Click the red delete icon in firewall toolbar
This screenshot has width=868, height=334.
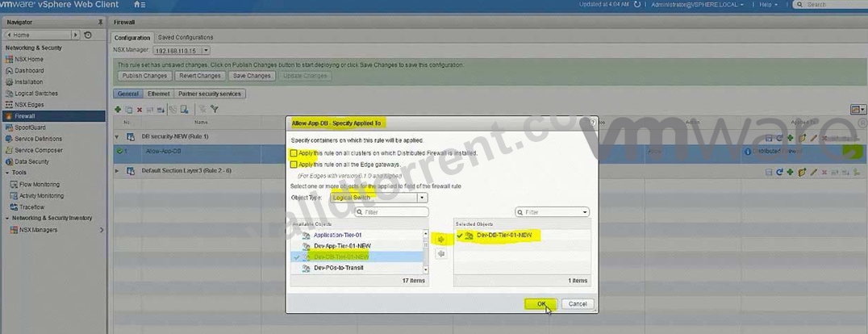tap(140, 110)
